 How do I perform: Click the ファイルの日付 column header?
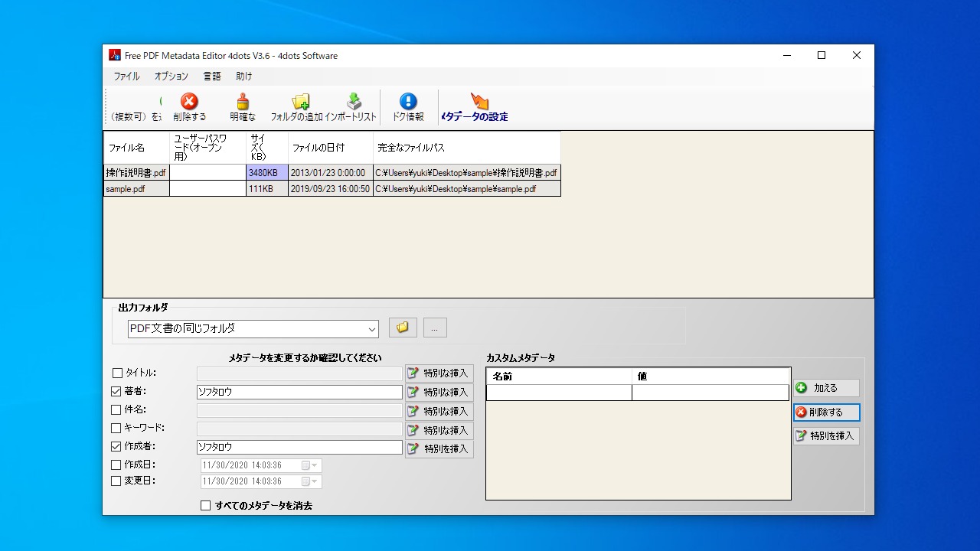[331, 148]
